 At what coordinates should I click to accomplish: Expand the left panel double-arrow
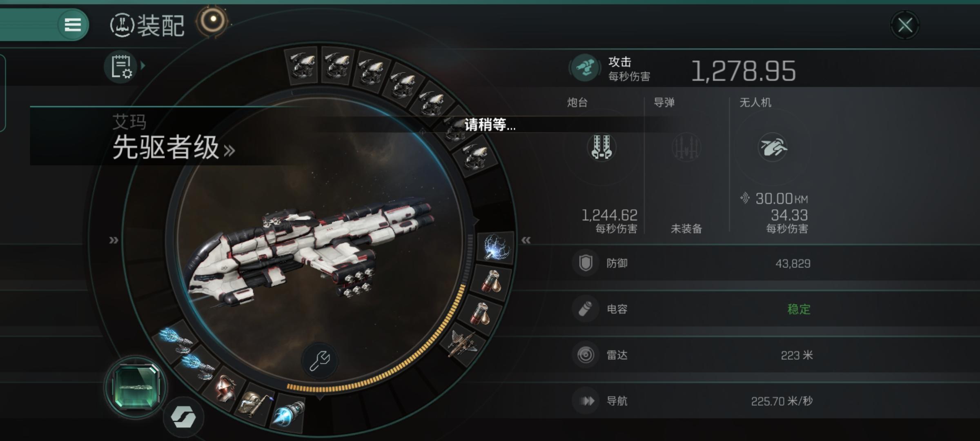[x=114, y=240]
